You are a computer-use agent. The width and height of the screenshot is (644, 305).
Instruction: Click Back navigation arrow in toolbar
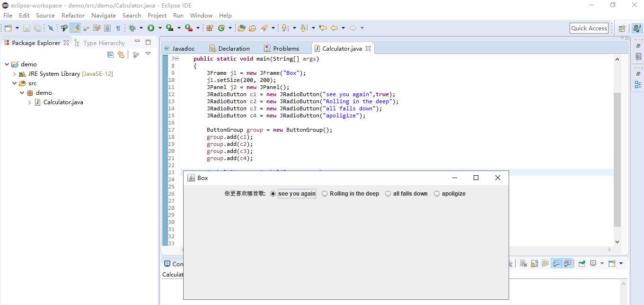tap(334, 28)
